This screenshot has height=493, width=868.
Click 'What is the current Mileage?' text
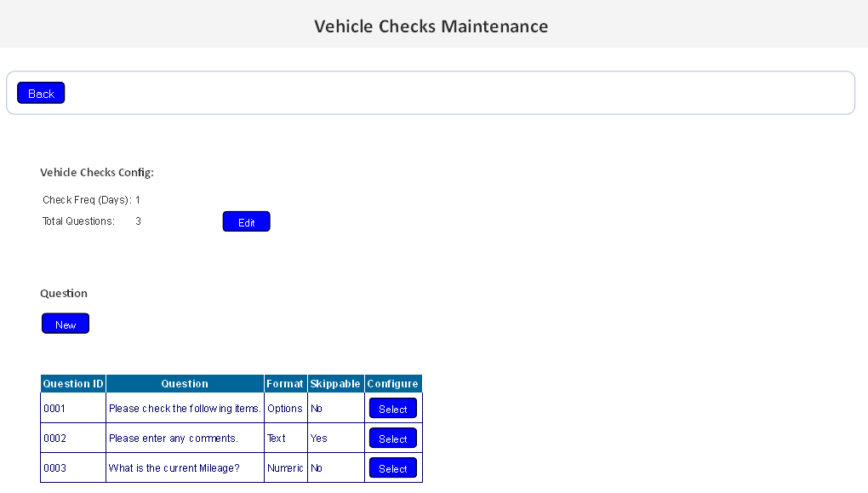tap(174, 468)
